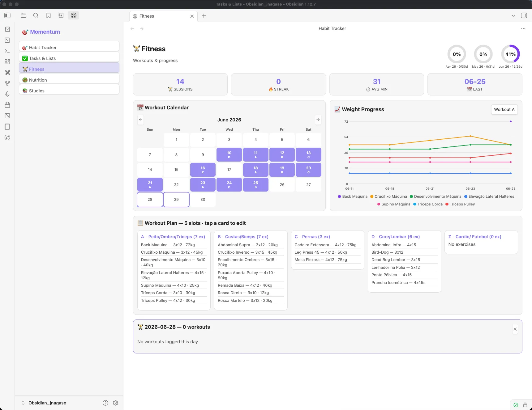532x410 pixels.
Task: Select the Fitness sidebar item
Action: (x=69, y=68)
